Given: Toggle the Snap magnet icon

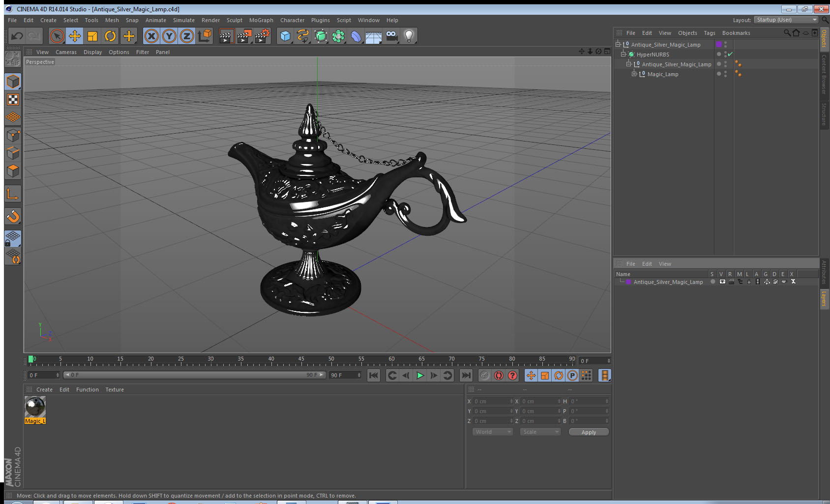Looking at the screenshot, I should point(13,216).
